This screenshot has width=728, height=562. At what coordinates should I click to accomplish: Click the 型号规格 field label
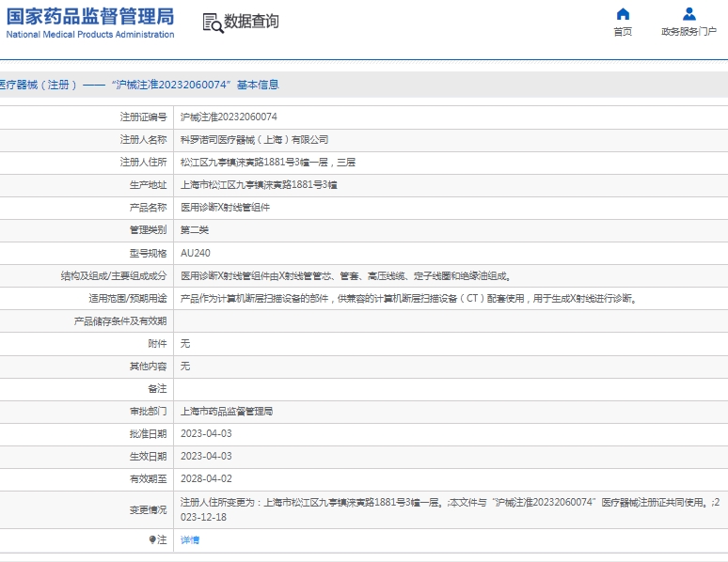148,254
